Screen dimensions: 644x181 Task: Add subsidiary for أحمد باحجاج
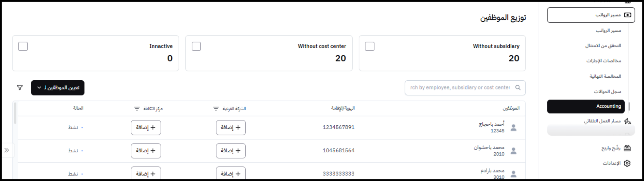(231, 127)
